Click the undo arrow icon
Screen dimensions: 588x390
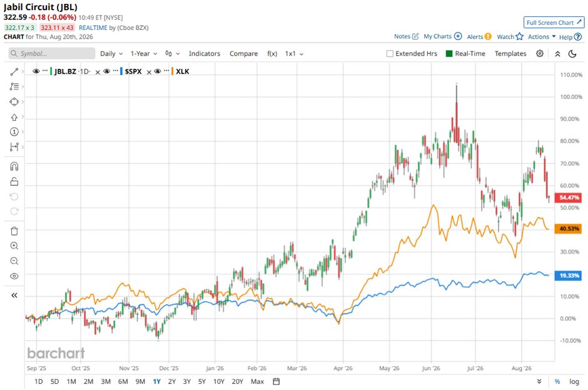(14, 197)
